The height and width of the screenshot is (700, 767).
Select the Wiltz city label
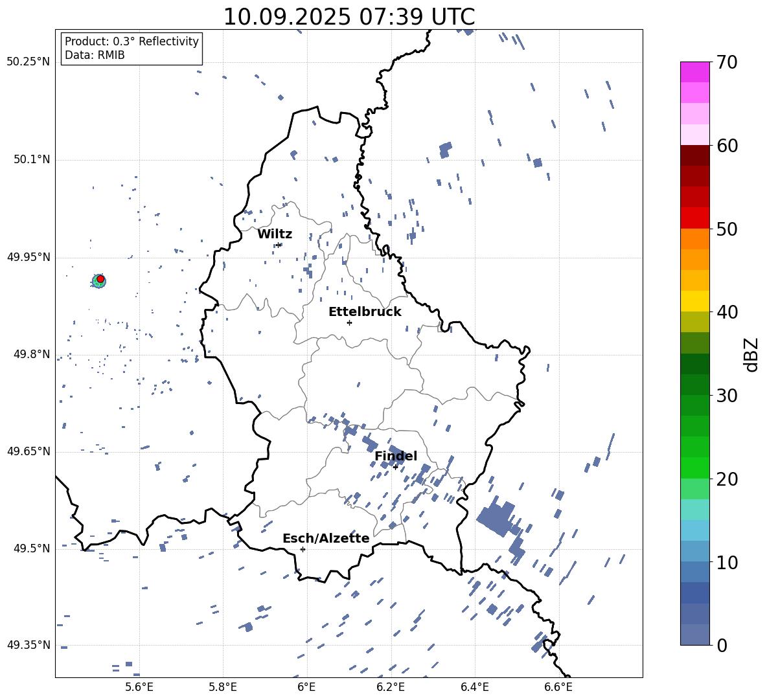click(275, 234)
